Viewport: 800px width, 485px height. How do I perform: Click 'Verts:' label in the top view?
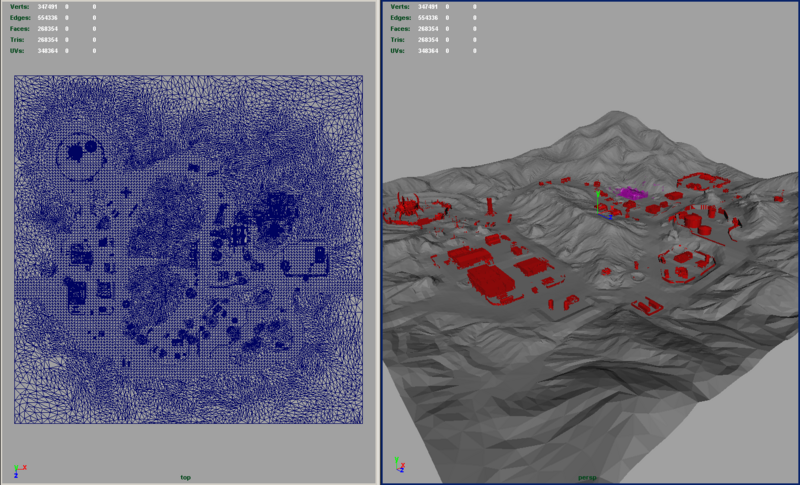19,7
